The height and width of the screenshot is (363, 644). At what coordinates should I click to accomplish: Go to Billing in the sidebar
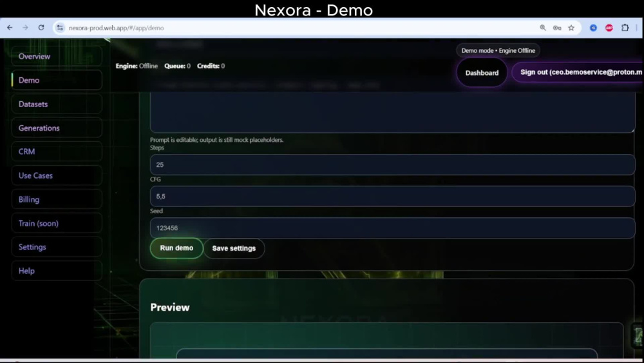[57, 199]
